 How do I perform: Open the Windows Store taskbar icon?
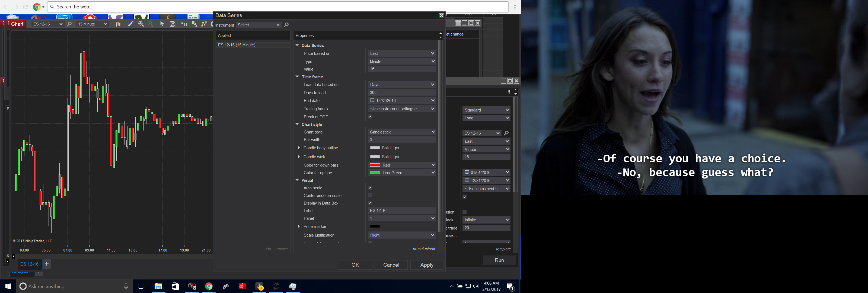(x=175, y=286)
